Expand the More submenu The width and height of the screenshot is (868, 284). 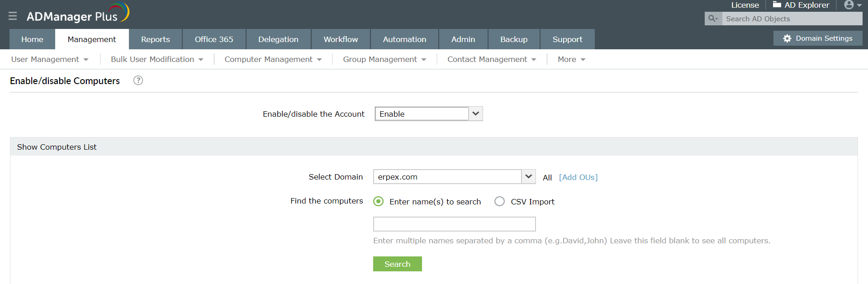tap(571, 59)
